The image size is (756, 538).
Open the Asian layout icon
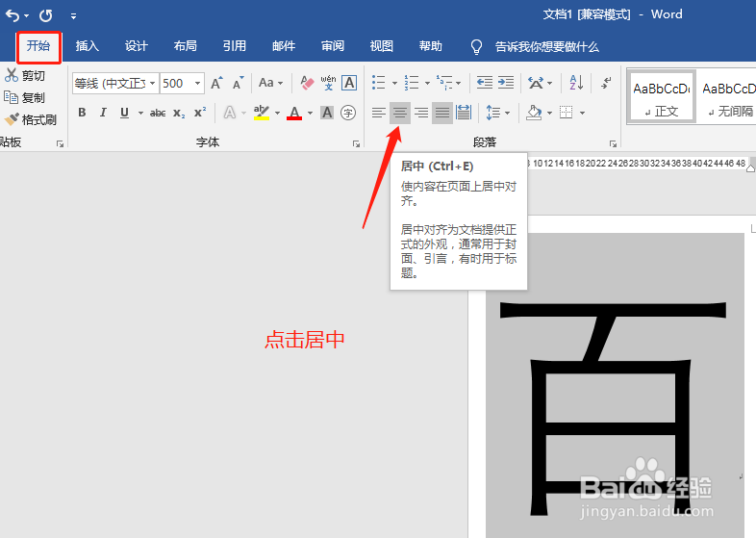pyautogui.click(x=536, y=83)
